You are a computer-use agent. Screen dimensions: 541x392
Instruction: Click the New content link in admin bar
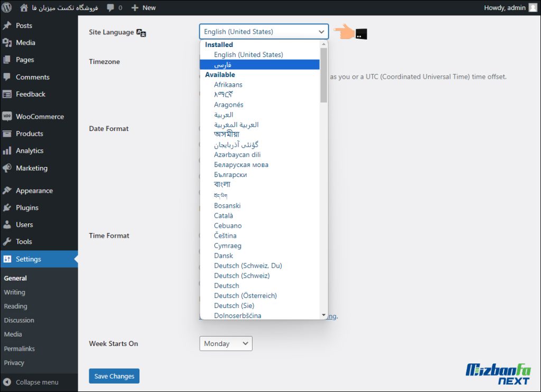click(143, 8)
